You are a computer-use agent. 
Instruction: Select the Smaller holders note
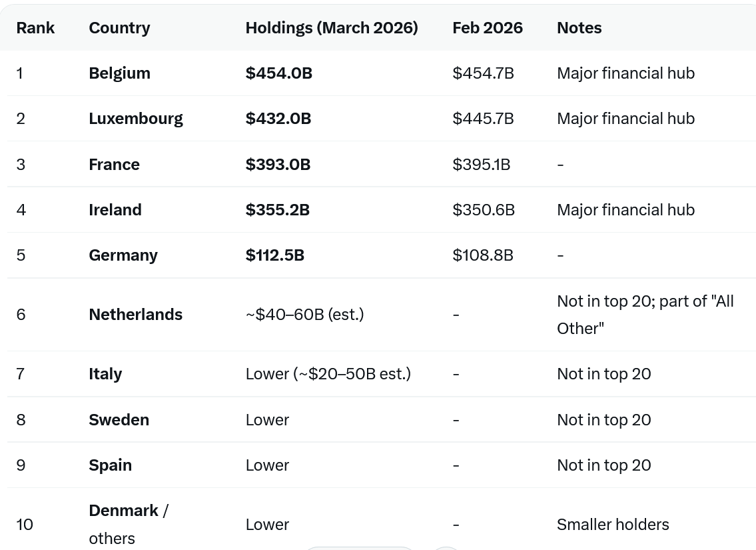coord(613,525)
